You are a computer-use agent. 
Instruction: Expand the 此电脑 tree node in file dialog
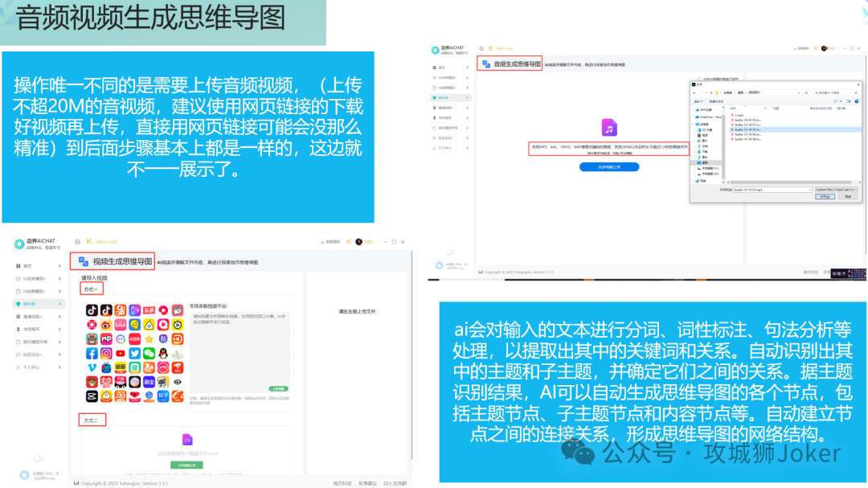[x=693, y=124]
